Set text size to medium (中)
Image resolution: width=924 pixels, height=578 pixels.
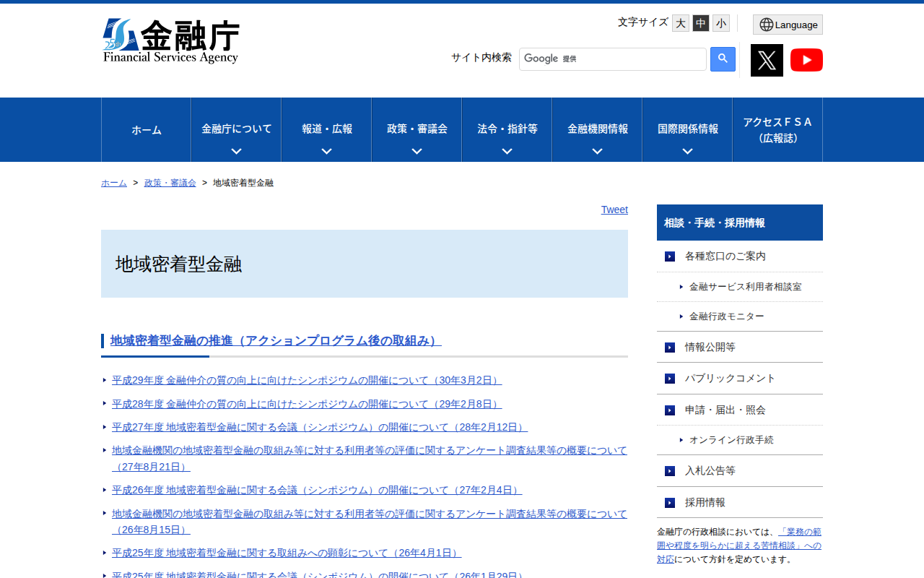[x=701, y=23]
